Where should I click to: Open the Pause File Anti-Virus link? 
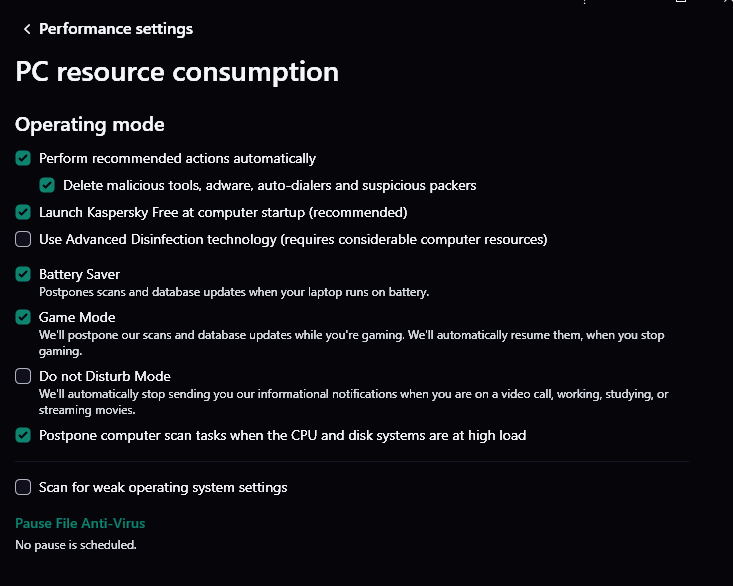(80, 523)
